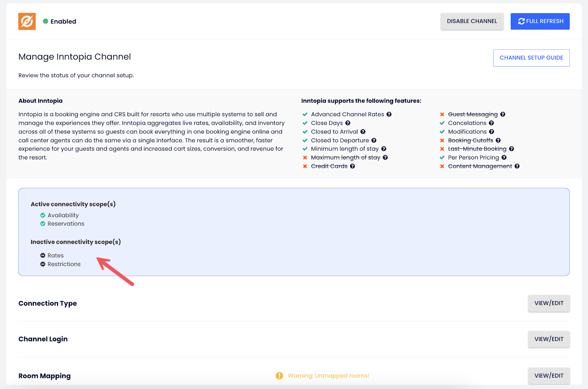Click the 'Warning: Unmapped rooms!' text
This screenshot has width=588, height=389.
coord(329,376)
